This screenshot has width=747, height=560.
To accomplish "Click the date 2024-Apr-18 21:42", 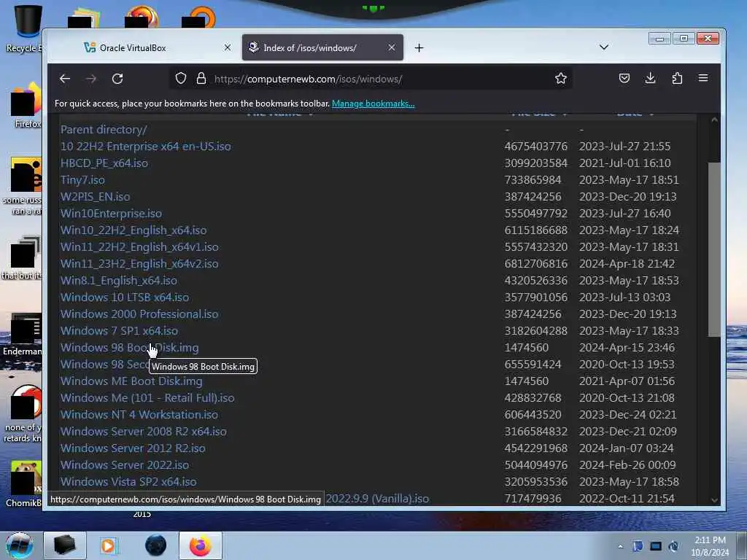I will 627,263.
